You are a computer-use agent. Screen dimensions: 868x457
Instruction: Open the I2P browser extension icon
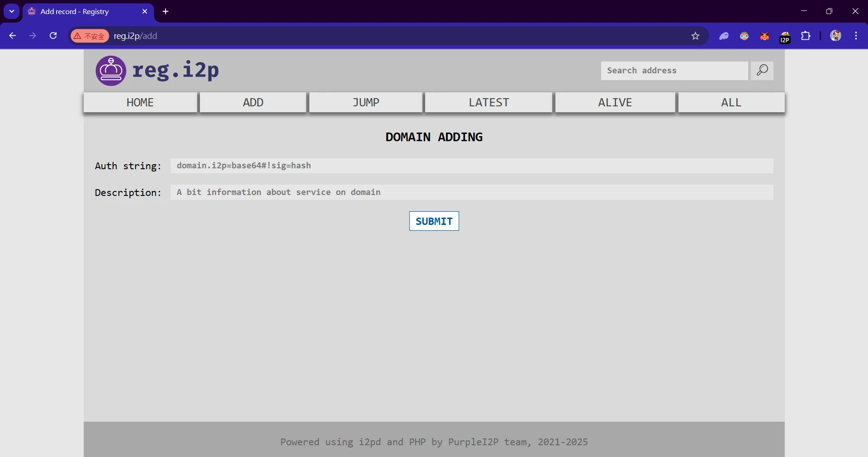pos(785,36)
